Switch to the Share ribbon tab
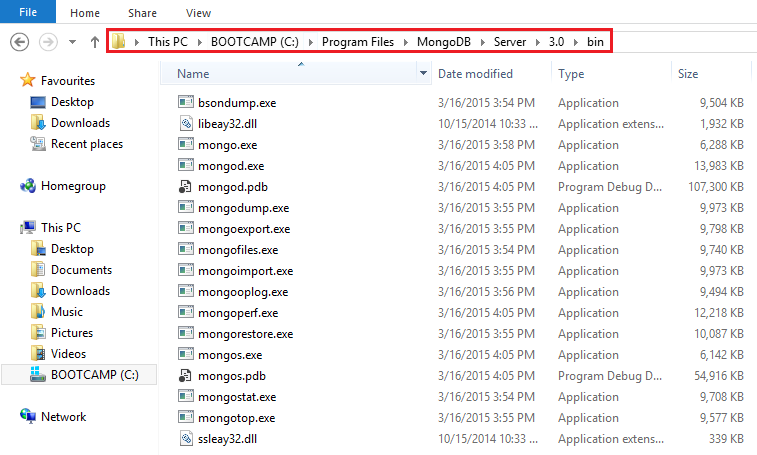The width and height of the screenshot is (757, 455). pos(142,13)
